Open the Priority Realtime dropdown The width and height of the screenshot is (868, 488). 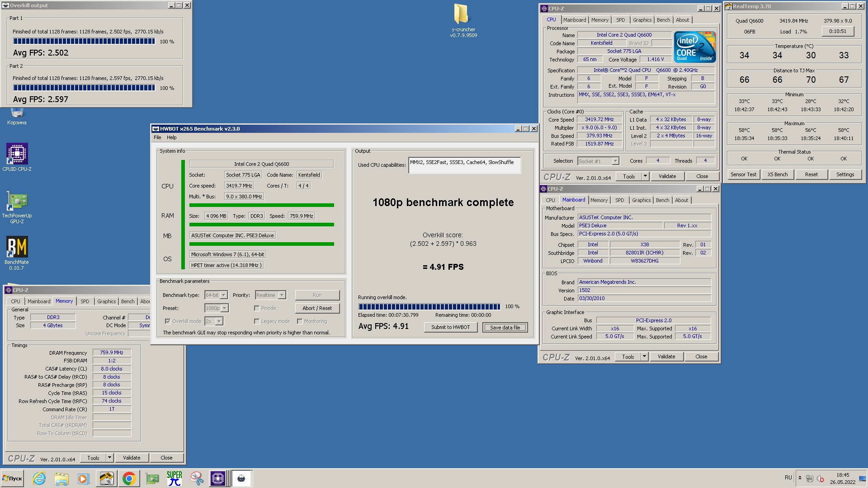[x=282, y=295]
